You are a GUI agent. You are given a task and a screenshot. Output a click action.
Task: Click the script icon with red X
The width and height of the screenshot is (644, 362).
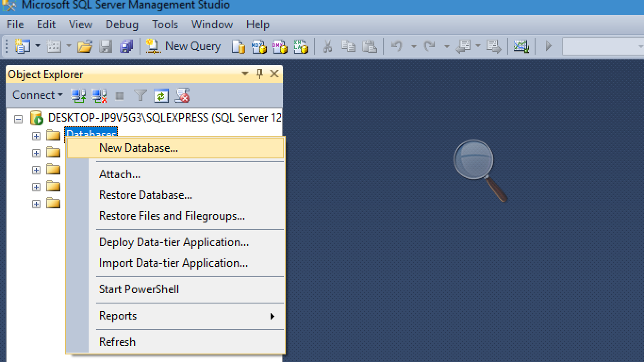(182, 96)
